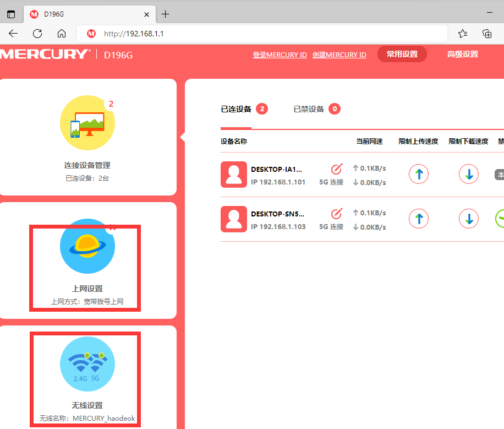Open the wireless settings 2.4G 5G icon
Image resolution: width=504 pixels, height=429 pixels.
coord(87,364)
